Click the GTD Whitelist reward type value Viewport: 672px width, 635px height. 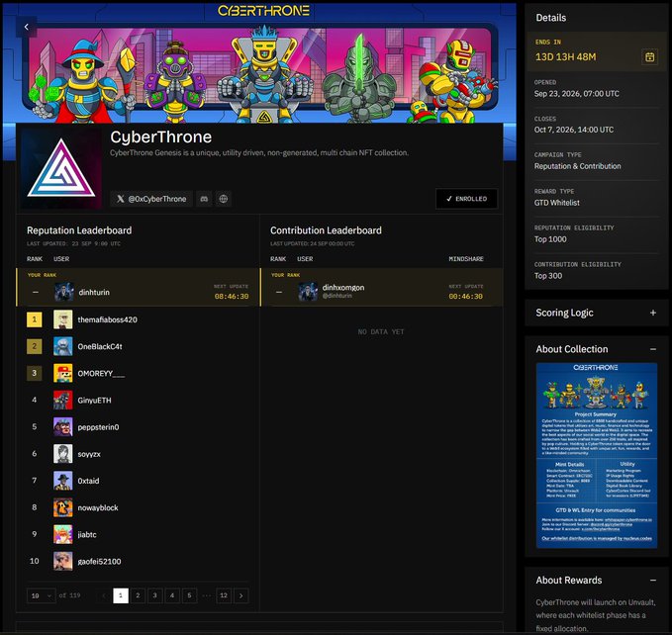coord(557,203)
